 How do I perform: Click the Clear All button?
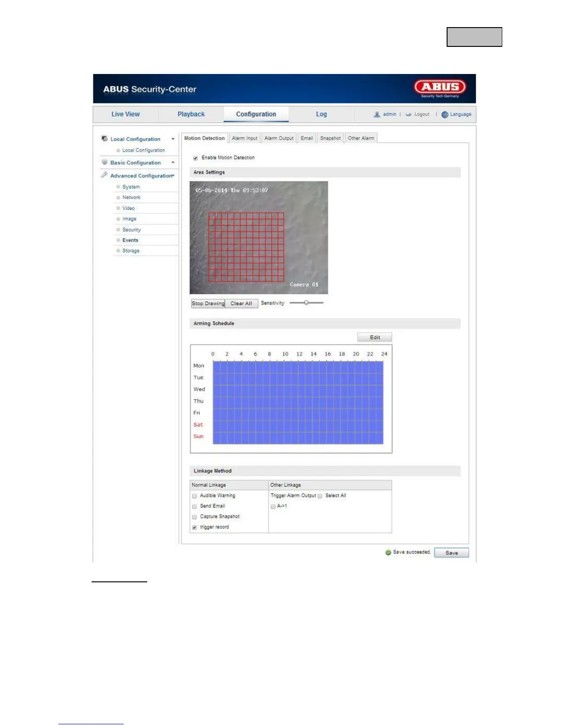[241, 304]
